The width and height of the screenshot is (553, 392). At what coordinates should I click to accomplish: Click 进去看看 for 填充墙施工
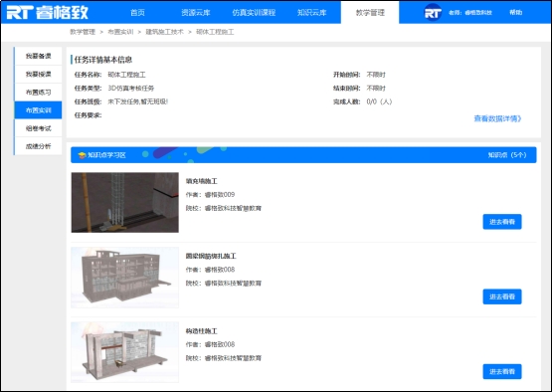[x=502, y=222]
